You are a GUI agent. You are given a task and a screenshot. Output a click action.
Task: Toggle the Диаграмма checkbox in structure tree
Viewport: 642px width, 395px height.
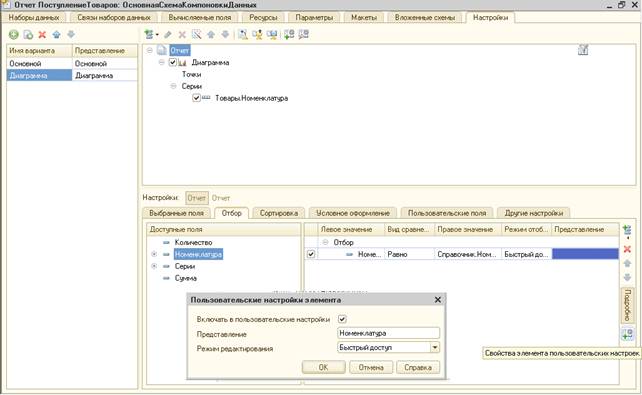point(173,62)
